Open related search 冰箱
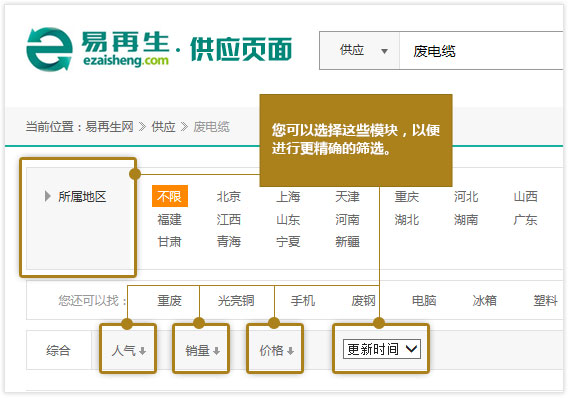The height and width of the screenshot is (398, 569). tap(484, 300)
